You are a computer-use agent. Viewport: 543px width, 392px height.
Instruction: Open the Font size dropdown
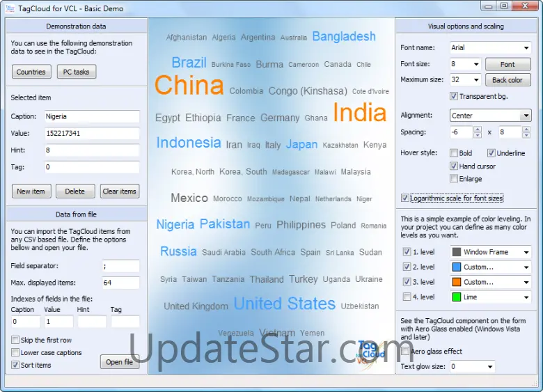[x=476, y=64]
